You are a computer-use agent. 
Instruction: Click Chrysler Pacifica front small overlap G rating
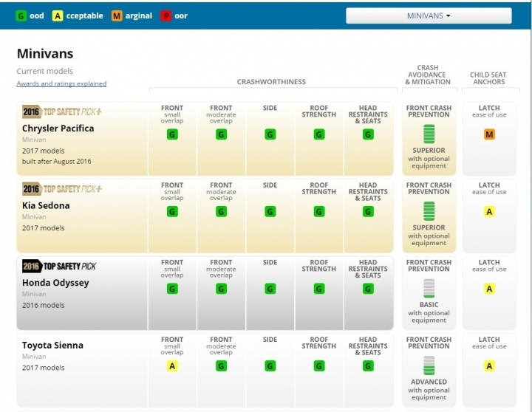point(172,134)
